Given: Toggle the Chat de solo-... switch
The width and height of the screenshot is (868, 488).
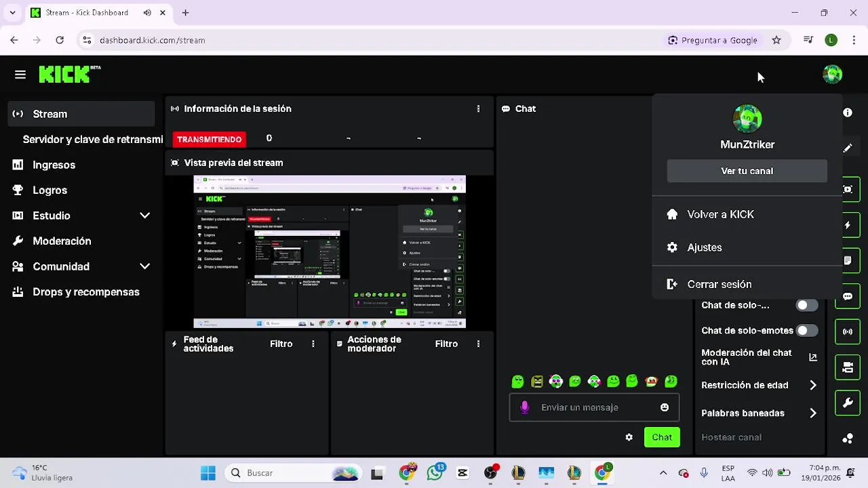Looking at the screenshot, I should [x=806, y=305].
